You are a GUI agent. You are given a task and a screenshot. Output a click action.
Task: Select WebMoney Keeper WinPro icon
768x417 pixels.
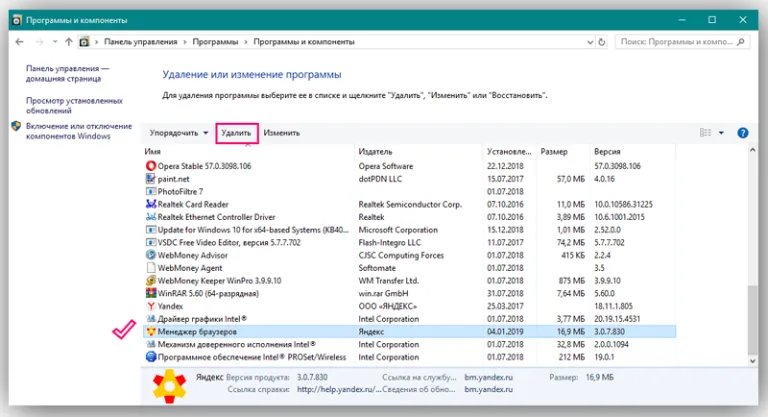click(151, 280)
